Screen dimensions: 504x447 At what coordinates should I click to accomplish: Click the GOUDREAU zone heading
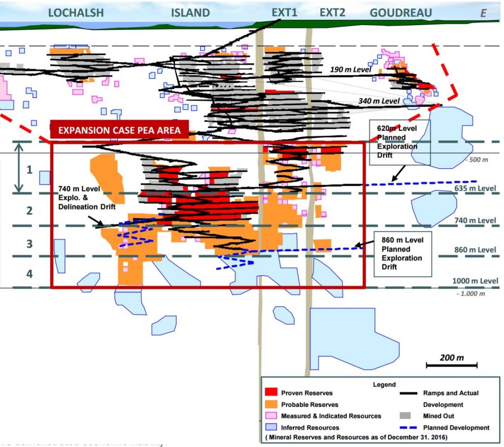pos(404,13)
